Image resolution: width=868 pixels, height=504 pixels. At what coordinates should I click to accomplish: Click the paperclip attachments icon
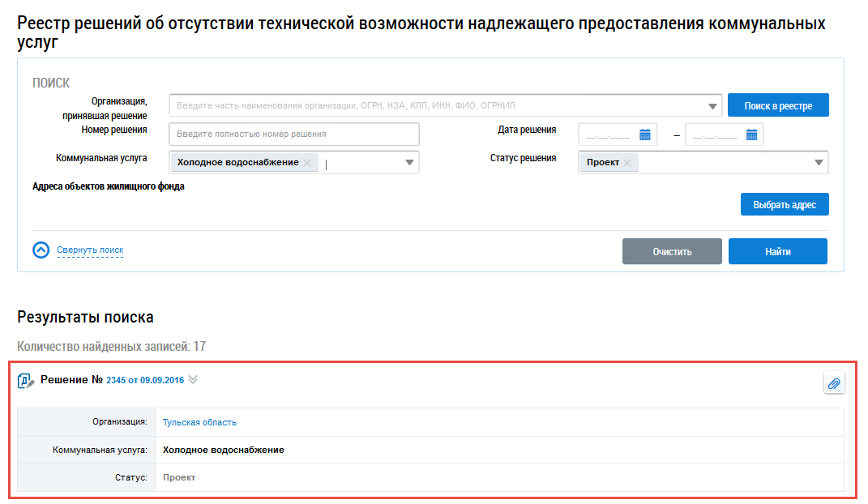[x=834, y=383]
